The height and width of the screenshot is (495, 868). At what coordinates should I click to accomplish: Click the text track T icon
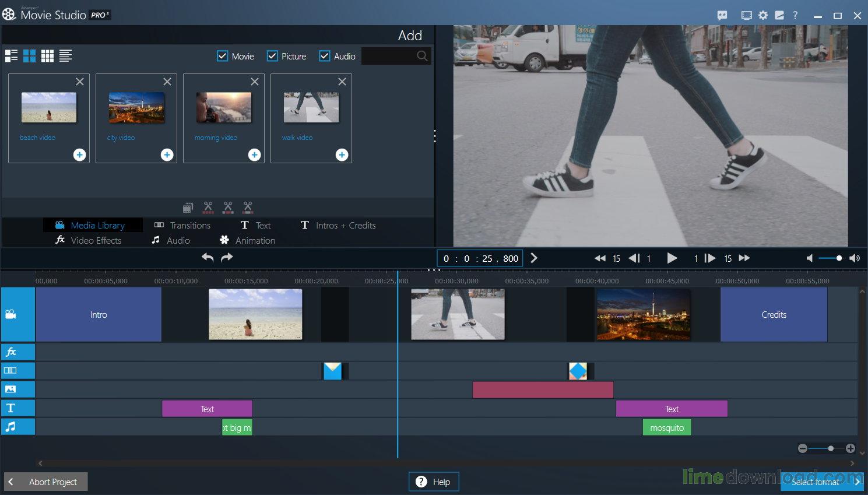(x=17, y=408)
